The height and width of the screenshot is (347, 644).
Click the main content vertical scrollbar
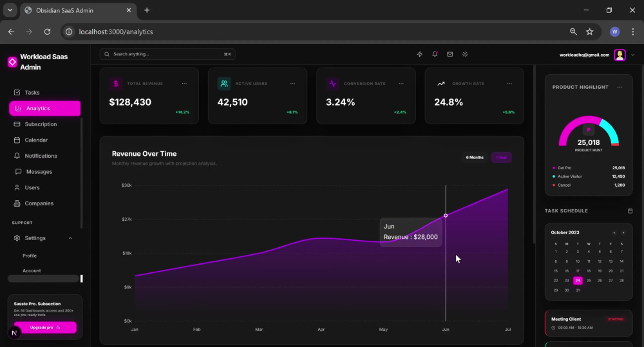534,154
